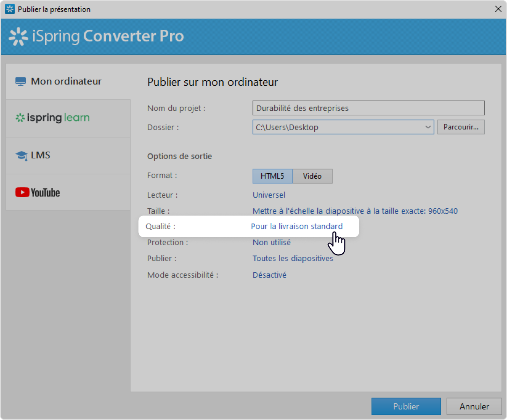Click the Nom du projet input field
This screenshot has height=420, width=507.
tap(368, 108)
